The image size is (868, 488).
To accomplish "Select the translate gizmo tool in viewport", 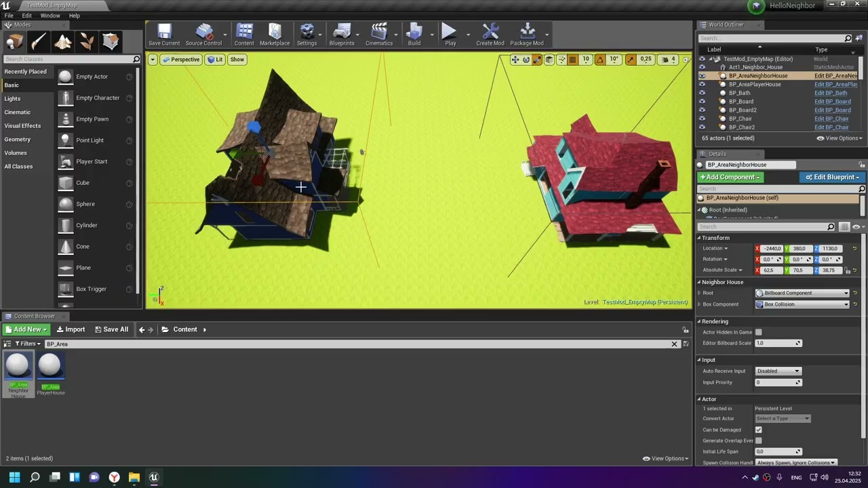I will click(x=515, y=60).
